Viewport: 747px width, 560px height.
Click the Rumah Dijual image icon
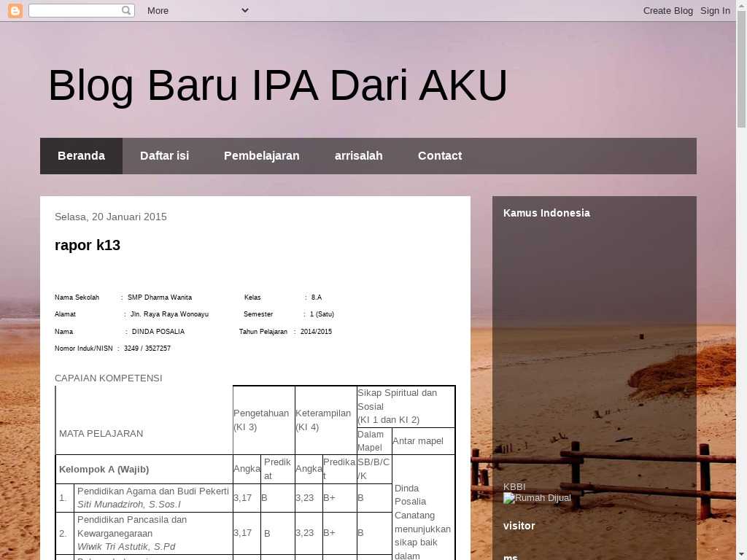508,498
